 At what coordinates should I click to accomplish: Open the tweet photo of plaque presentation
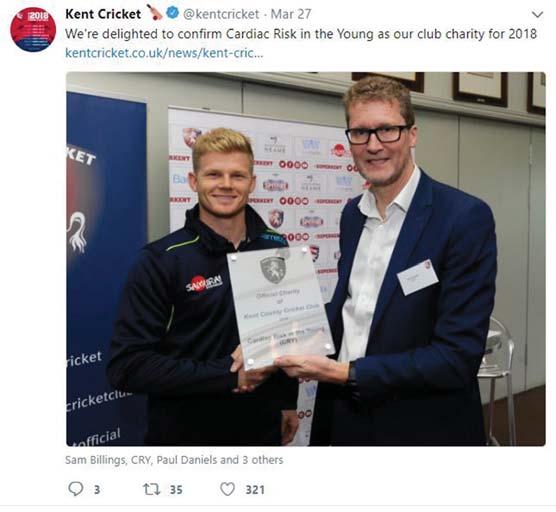306,259
